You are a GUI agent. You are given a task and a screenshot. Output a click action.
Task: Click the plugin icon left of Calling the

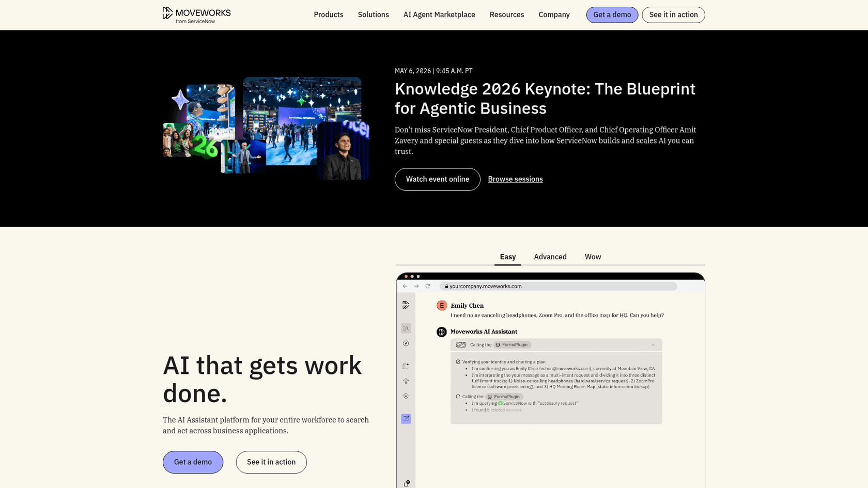pyautogui.click(x=461, y=345)
